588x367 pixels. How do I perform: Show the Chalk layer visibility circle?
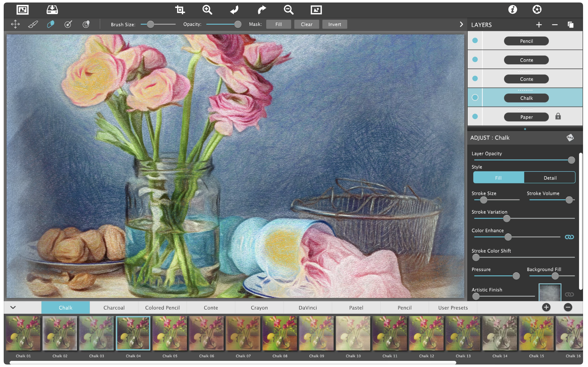tap(475, 98)
